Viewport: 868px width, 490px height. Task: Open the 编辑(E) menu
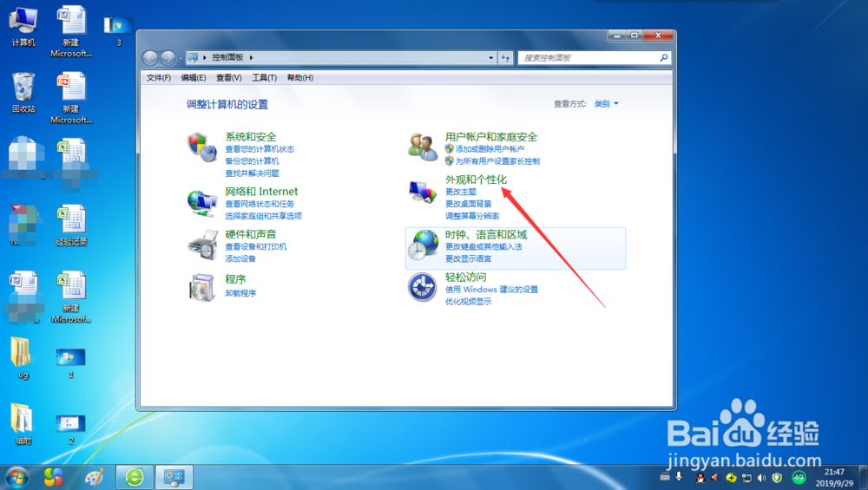[194, 78]
